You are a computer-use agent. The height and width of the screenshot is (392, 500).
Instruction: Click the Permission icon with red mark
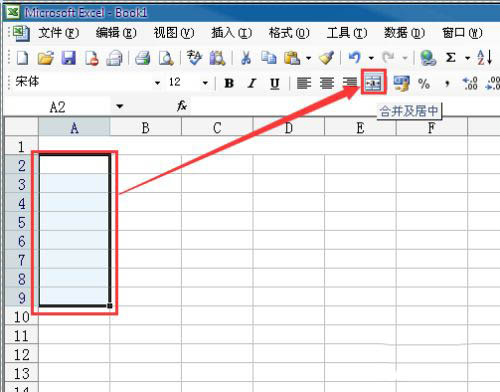(x=92, y=58)
